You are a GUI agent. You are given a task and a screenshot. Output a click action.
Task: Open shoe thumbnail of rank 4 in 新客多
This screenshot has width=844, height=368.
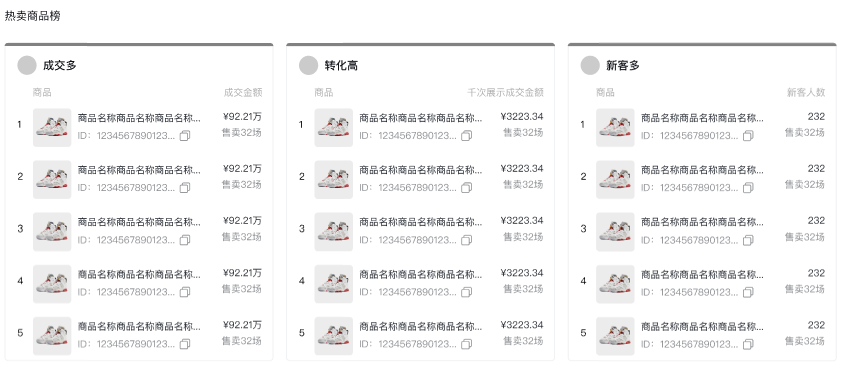click(615, 284)
